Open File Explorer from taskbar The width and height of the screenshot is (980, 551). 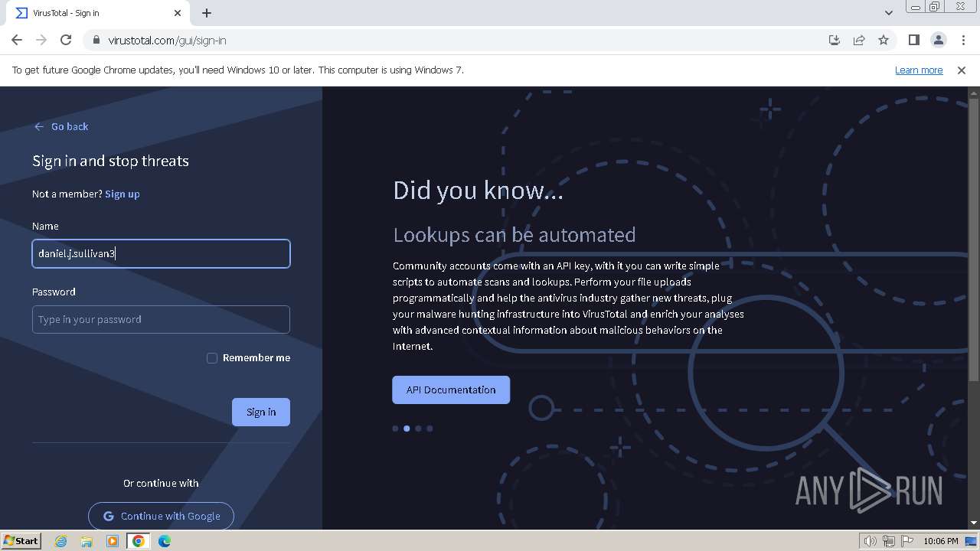coord(87,541)
